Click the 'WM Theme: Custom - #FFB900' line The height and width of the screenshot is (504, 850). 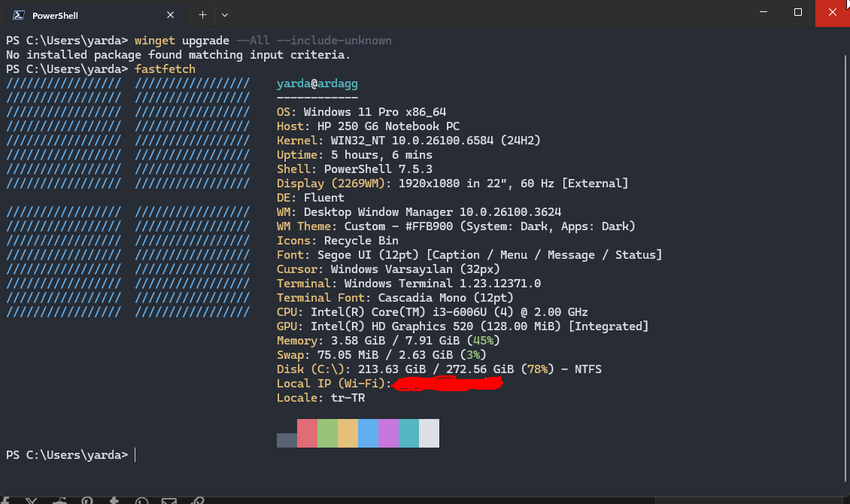[455, 226]
